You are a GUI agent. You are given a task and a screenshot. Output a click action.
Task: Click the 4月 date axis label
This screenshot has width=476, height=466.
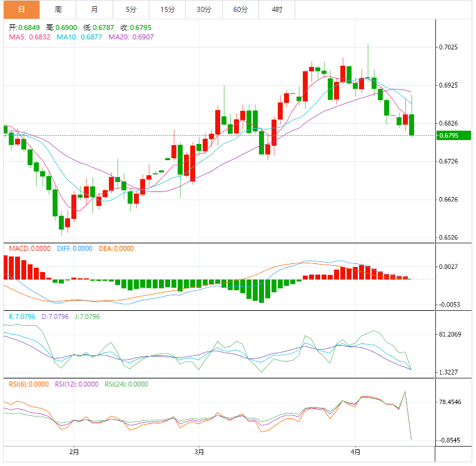pyautogui.click(x=355, y=451)
